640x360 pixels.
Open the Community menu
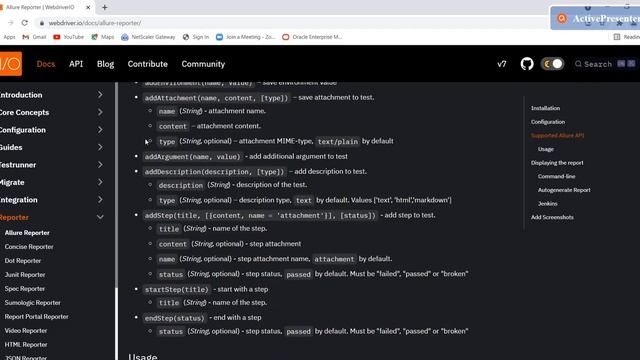pyautogui.click(x=203, y=64)
